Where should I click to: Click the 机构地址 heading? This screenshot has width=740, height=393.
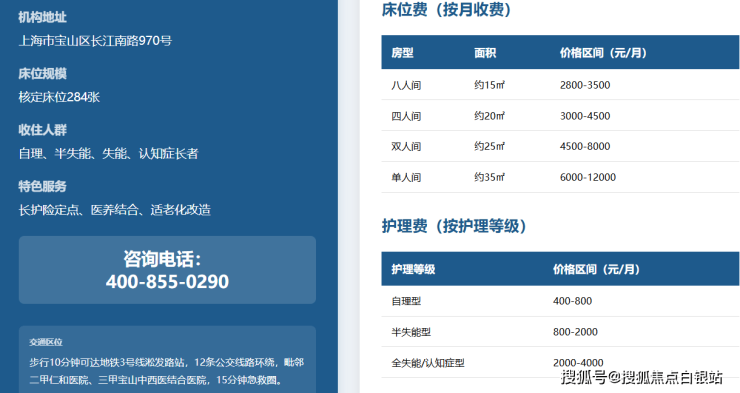point(42,17)
